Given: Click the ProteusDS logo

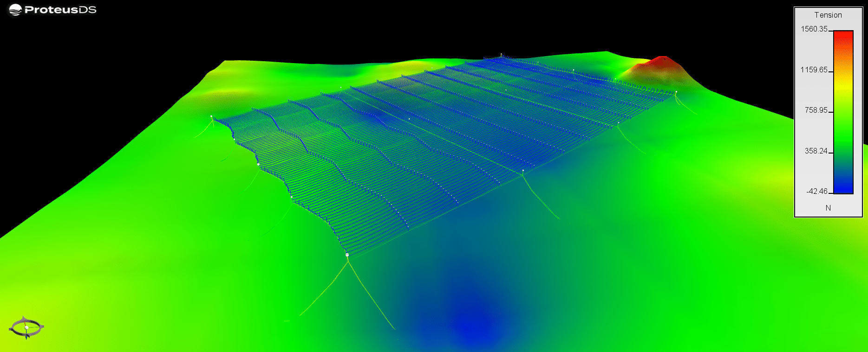Looking at the screenshot, I should (52, 10).
